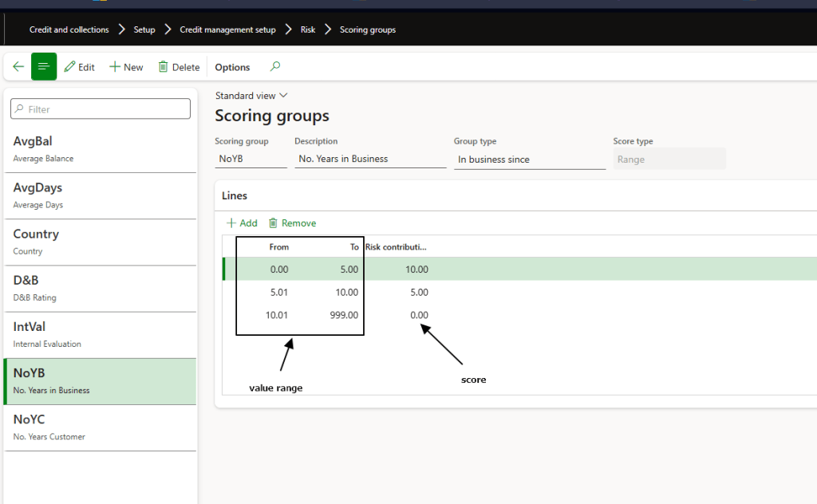Open the toolbar search magnifier
Image resolution: width=817 pixels, height=504 pixels.
coord(275,67)
